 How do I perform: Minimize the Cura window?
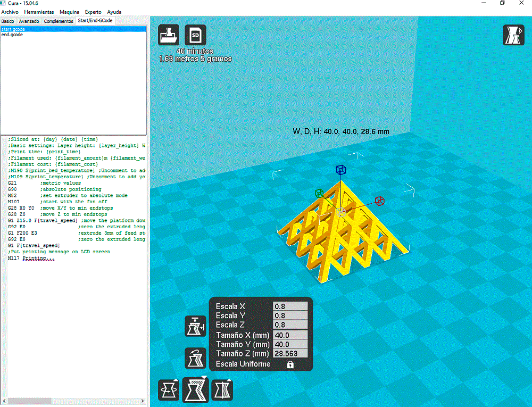pyautogui.click(x=484, y=3)
